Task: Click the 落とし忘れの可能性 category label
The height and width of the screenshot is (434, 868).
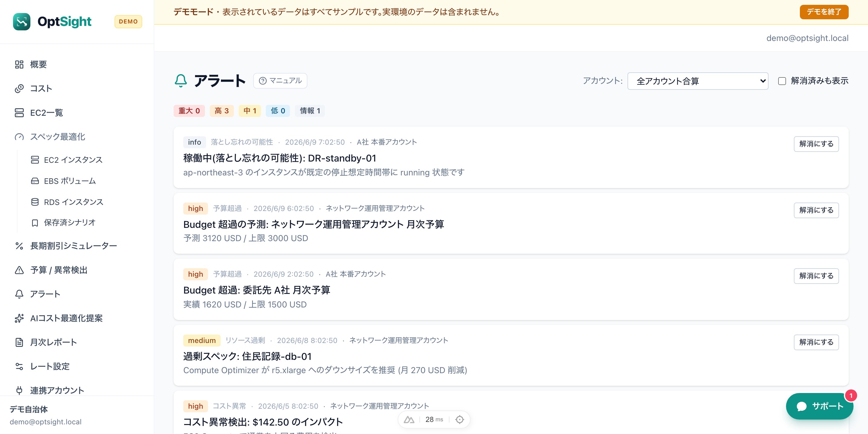Action: (x=242, y=142)
